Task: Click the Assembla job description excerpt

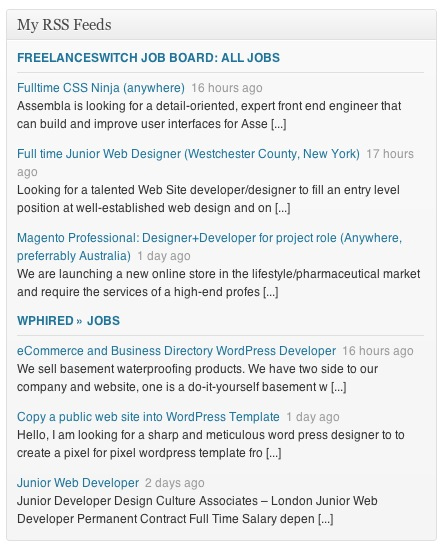Action: click(209, 115)
